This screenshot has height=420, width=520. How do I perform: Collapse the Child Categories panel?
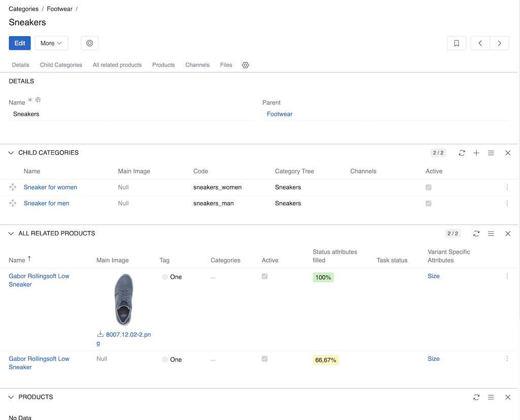point(11,153)
